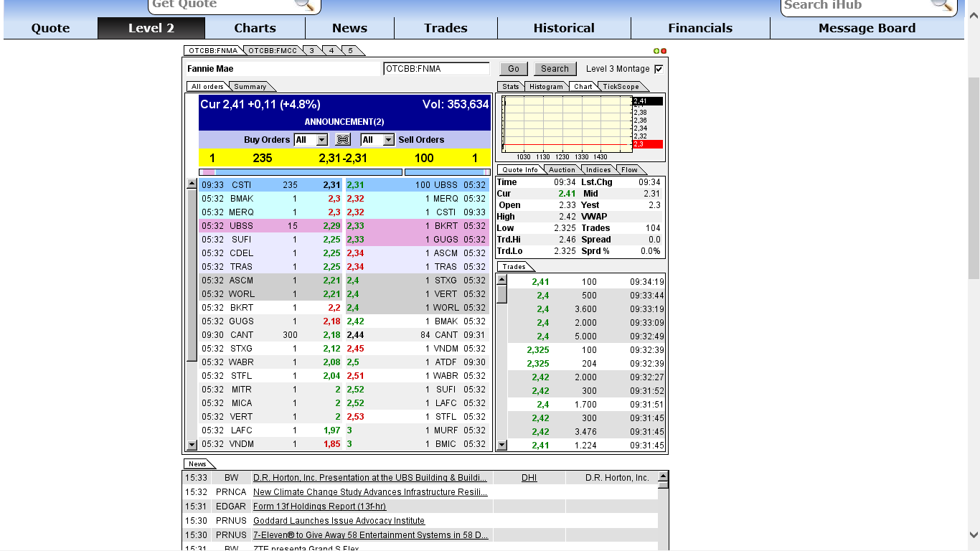Click the linked orders chain icon
This screenshot has width=980, height=551.
click(x=342, y=139)
